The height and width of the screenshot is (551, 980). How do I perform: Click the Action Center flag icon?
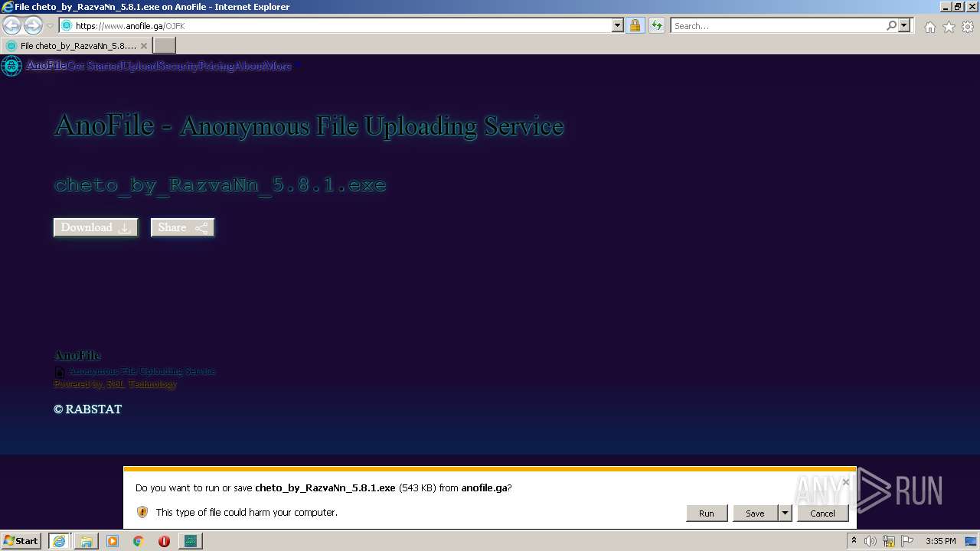(907, 541)
